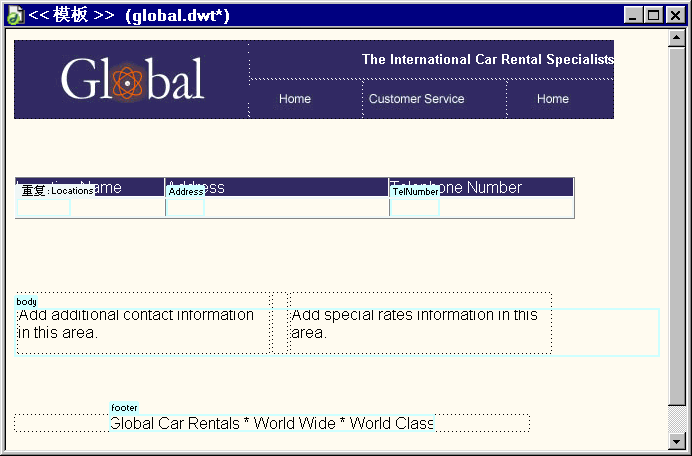Select the body editable region tab
The height and width of the screenshot is (456, 692).
26,302
